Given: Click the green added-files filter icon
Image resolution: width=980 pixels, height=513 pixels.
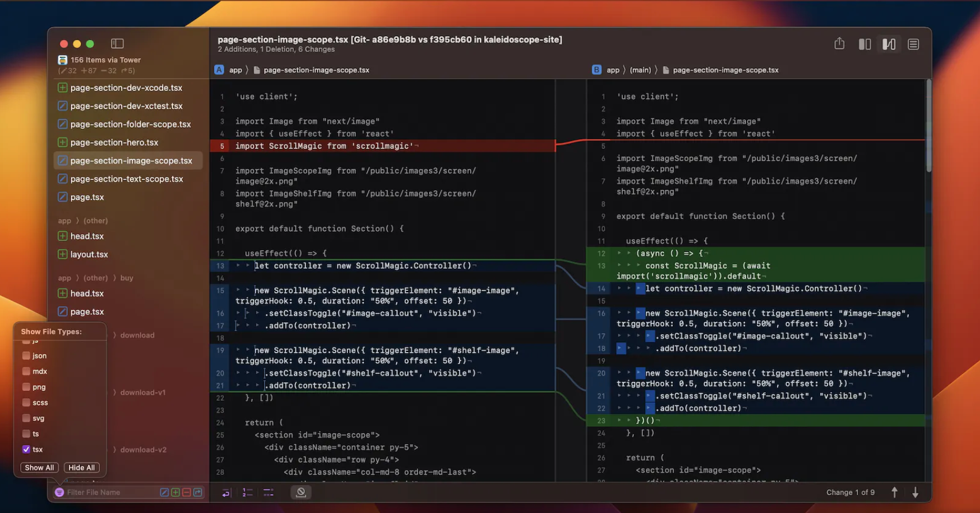Looking at the screenshot, I should [x=175, y=492].
